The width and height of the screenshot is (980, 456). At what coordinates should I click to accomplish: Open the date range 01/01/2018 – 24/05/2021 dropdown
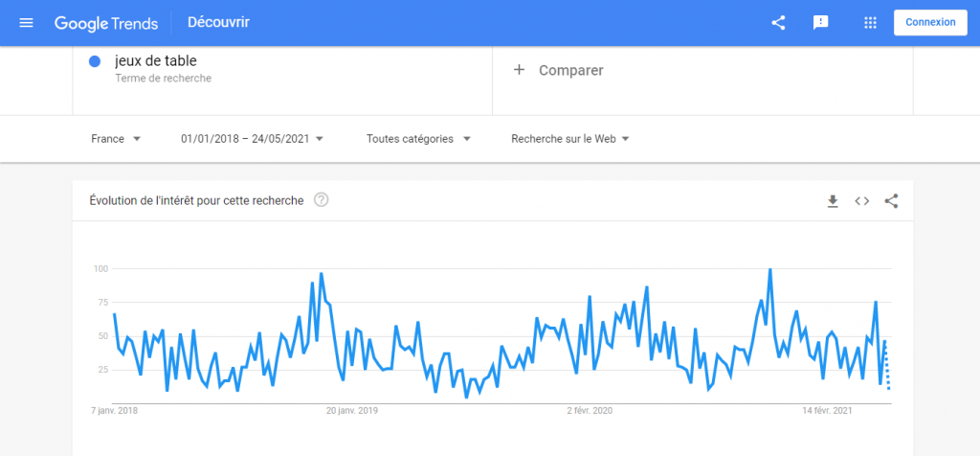252,139
